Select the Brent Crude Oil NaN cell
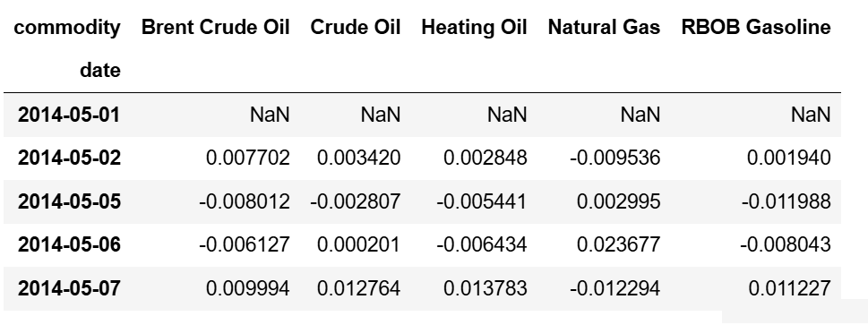Screen dimensions: 868x325 click(x=270, y=115)
